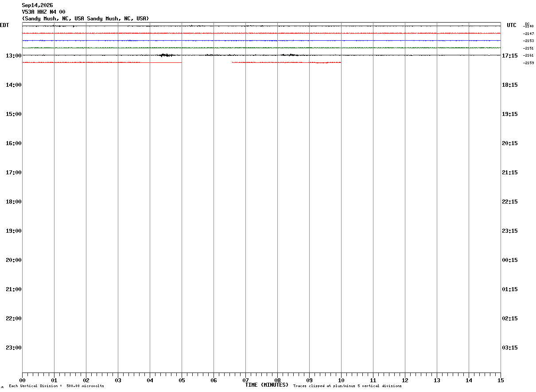The height and width of the screenshot is (392, 536).
Task: Click the V53A HHZ N4 00 station label
Action: [x=43, y=12]
